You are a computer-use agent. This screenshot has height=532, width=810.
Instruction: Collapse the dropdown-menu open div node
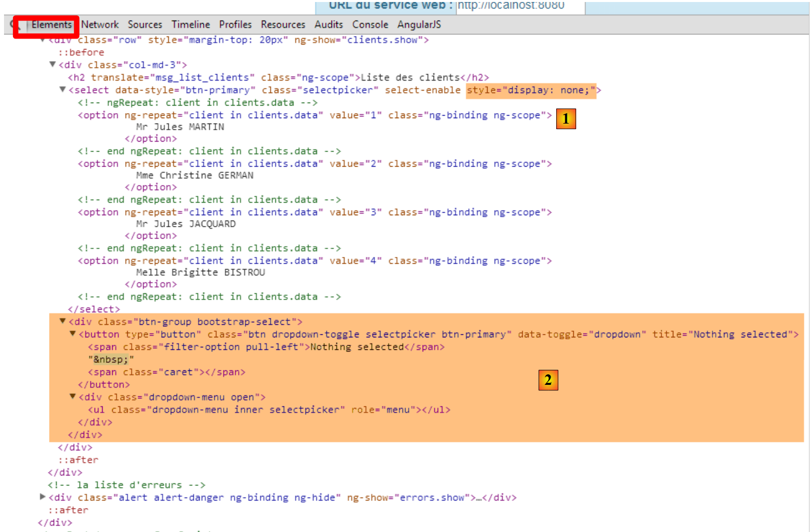73,396
